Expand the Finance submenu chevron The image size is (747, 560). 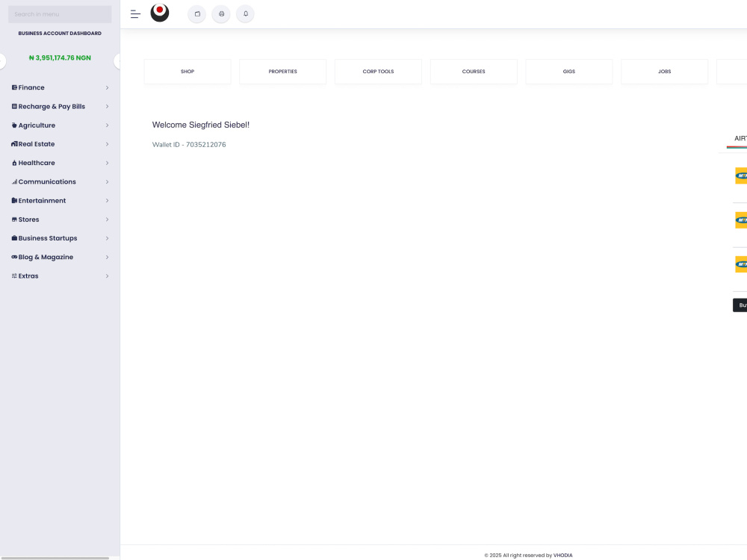point(107,87)
